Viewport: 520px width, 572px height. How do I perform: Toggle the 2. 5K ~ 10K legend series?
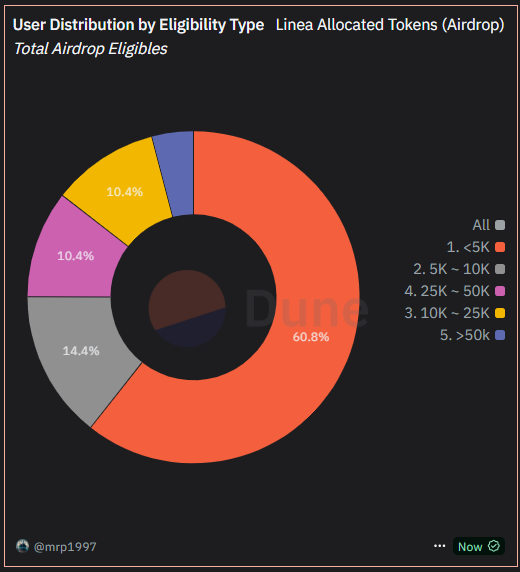point(459,269)
